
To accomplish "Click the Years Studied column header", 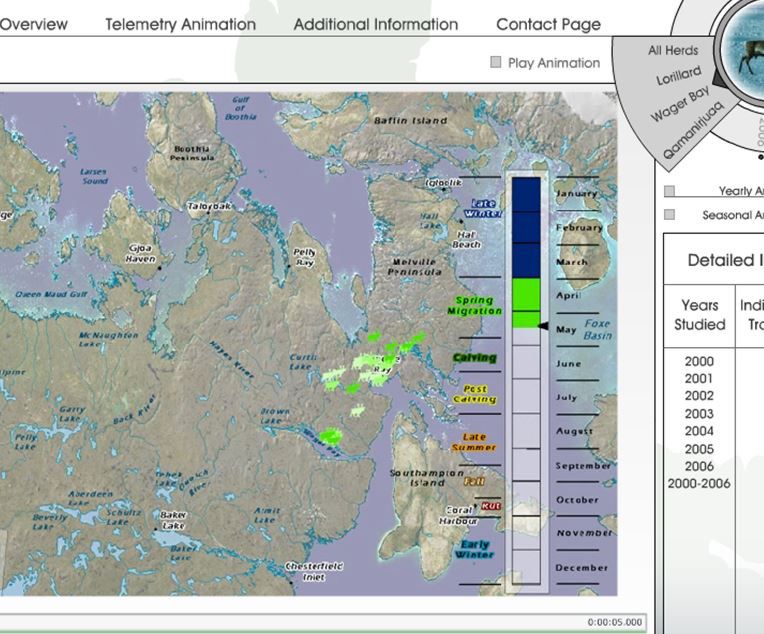I will click(700, 315).
